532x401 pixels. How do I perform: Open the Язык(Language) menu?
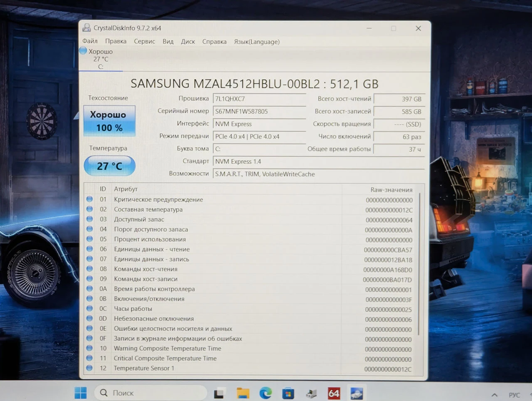coord(256,42)
